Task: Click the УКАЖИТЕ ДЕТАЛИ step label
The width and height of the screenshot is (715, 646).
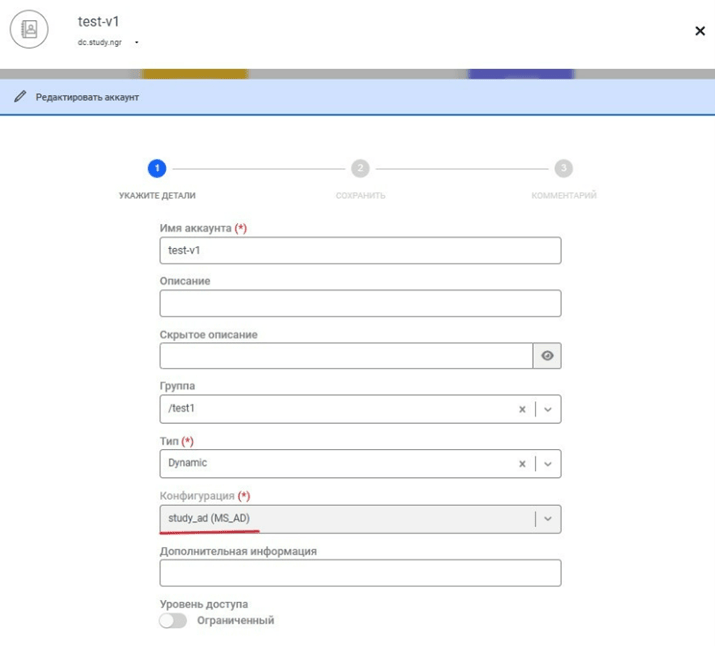Action: click(x=157, y=196)
